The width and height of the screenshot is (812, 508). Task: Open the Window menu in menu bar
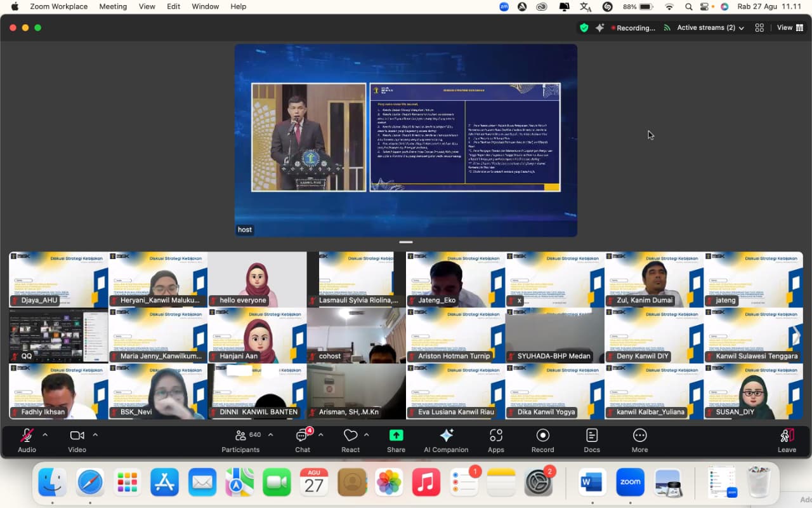(x=205, y=6)
